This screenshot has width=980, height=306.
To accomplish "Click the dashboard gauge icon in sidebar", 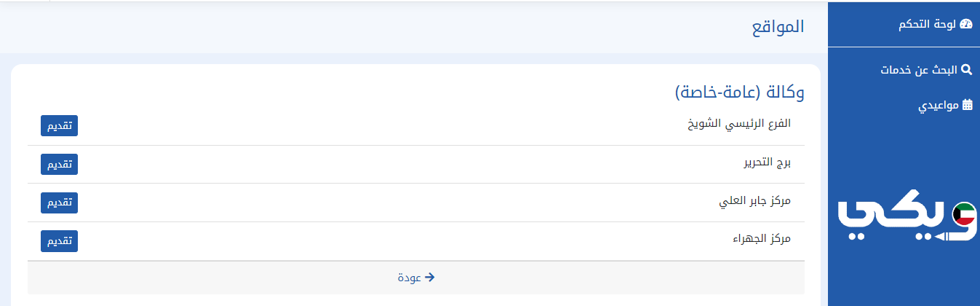I will point(966,24).
